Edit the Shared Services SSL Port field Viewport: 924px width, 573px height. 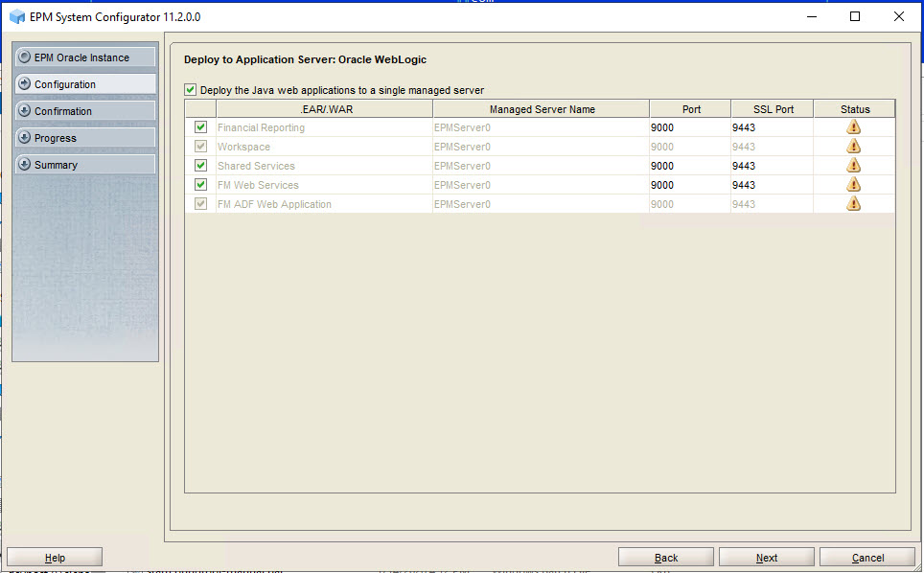pos(772,166)
